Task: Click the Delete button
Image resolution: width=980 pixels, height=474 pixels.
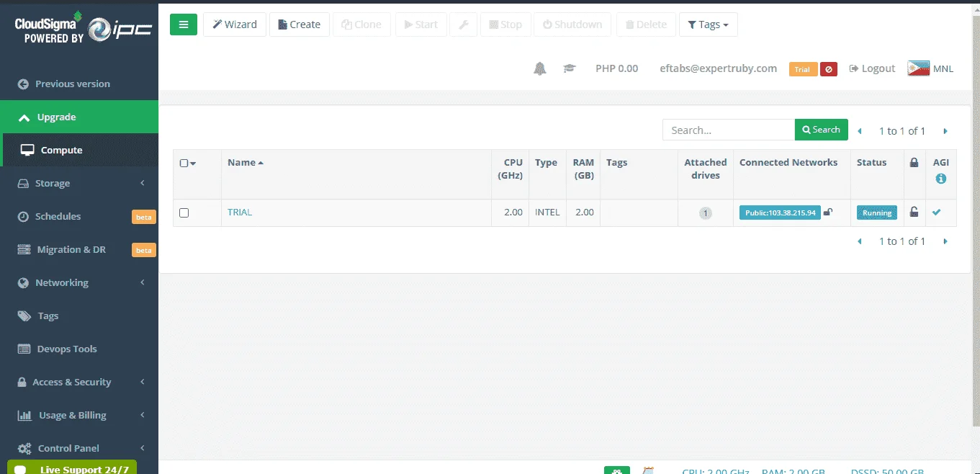Action: pos(645,24)
